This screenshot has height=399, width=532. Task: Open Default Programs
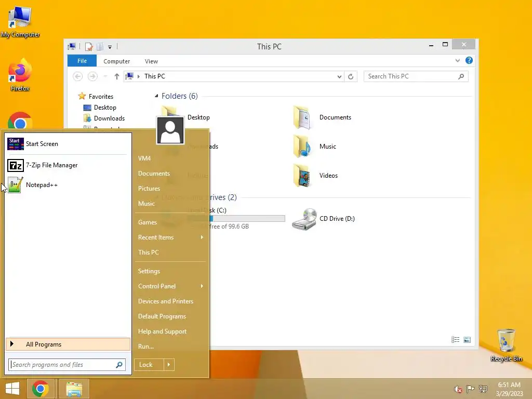coord(162,316)
